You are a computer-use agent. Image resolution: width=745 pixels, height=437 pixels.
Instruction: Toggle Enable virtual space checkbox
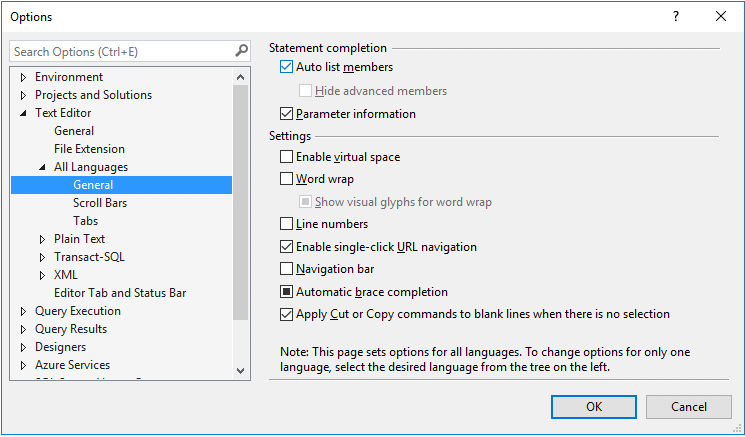click(287, 157)
